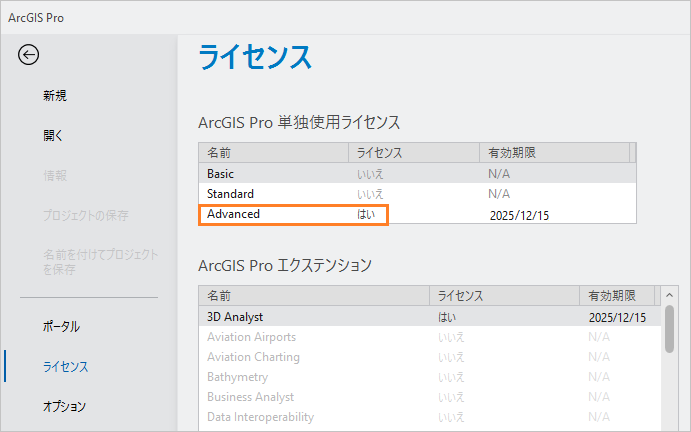Select the Aviation Airports row
Image resolution: width=691 pixels, height=432 pixels.
point(430,337)
